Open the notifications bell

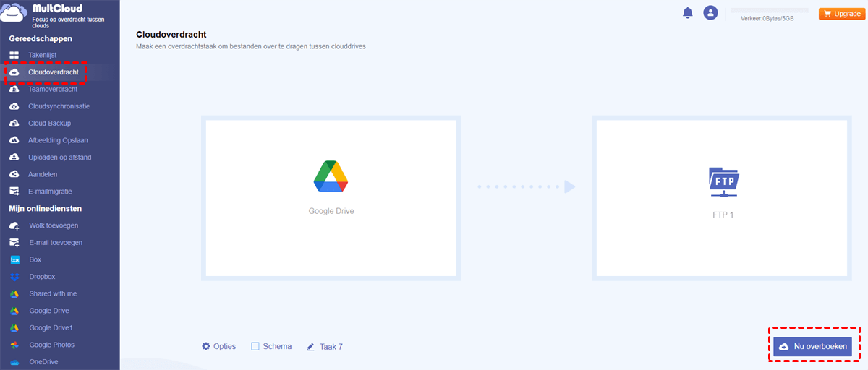pyautogui.click(x=688, y=13)
